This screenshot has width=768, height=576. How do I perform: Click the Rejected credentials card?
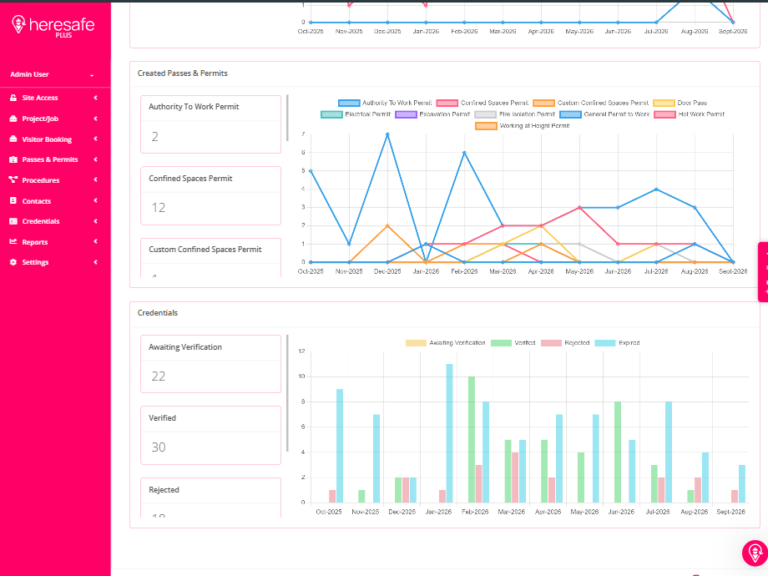tap(211, 498)
